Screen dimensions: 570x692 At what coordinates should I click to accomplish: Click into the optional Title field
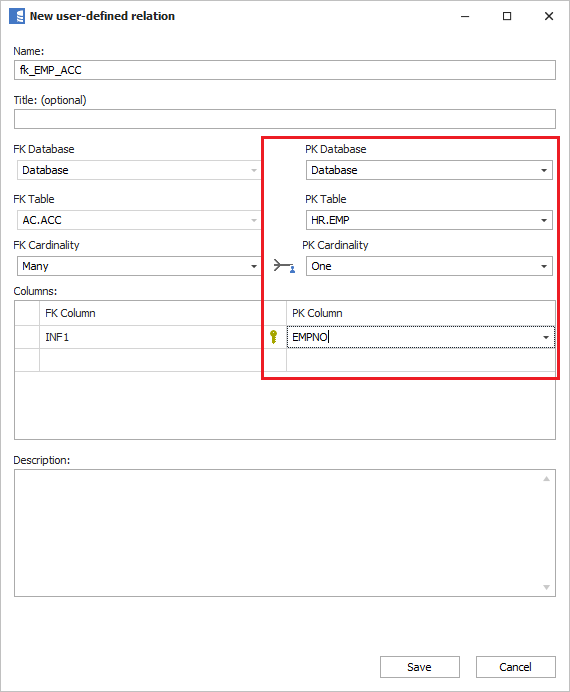[285, 119]
